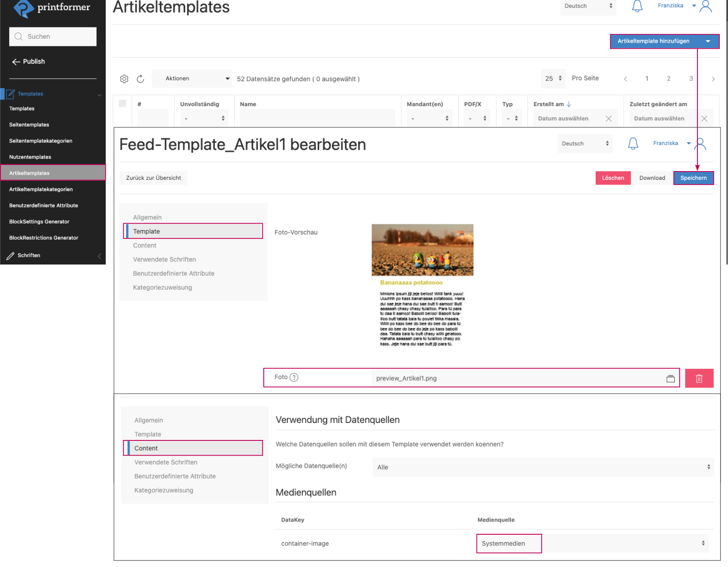This screenshot has width=728, height=567.
Task: Click the copy icon in the Foto field
Action: coord(671,378)
